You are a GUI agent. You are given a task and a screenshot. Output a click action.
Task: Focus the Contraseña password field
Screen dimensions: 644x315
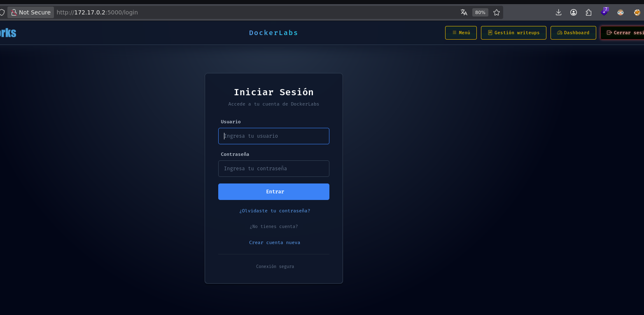274,169
